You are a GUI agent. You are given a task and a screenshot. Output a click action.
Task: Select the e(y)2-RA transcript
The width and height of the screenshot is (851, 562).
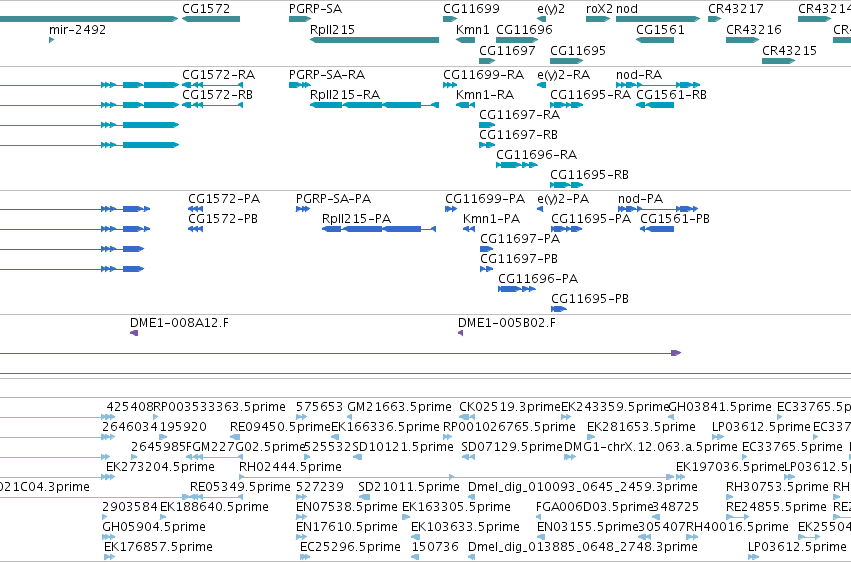(x=541, y=85)
